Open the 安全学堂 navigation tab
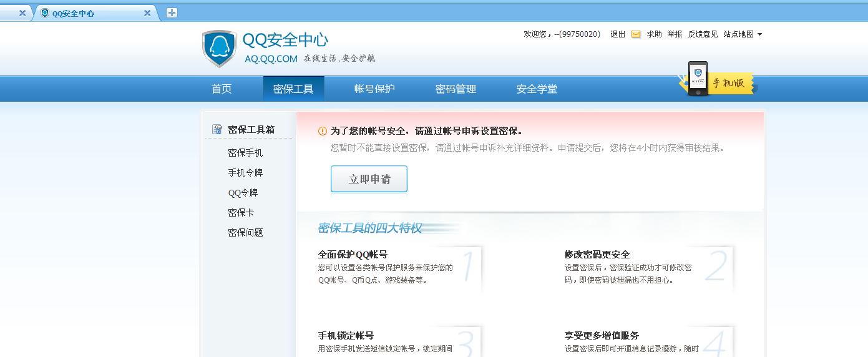The width and height of the screenshot is (868, 357). point(537,89)
